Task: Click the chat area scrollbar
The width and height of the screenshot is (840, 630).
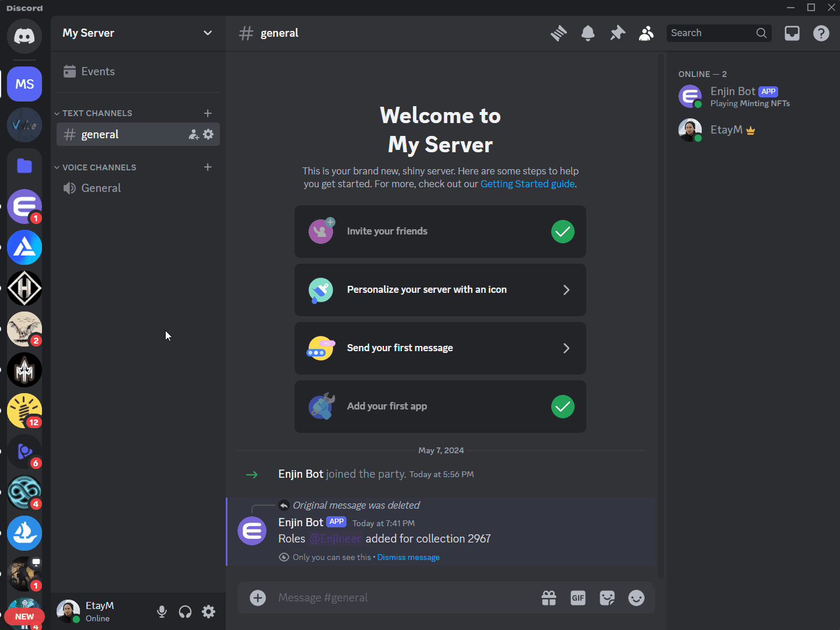Action: click(661, 315)
